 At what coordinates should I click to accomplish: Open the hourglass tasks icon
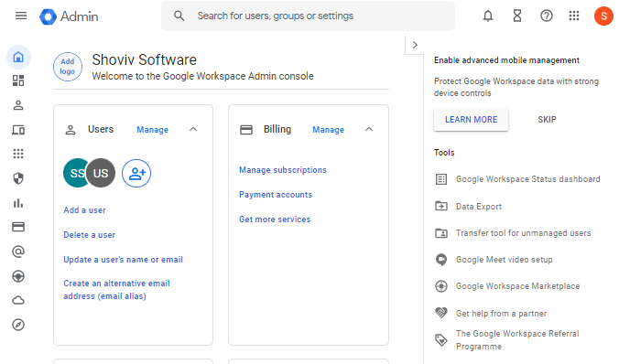point(517,16)
